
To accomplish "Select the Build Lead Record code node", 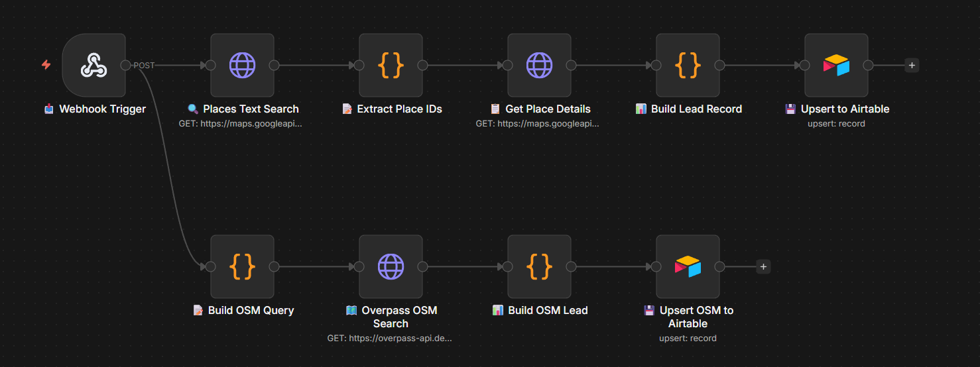I will 688,65.
